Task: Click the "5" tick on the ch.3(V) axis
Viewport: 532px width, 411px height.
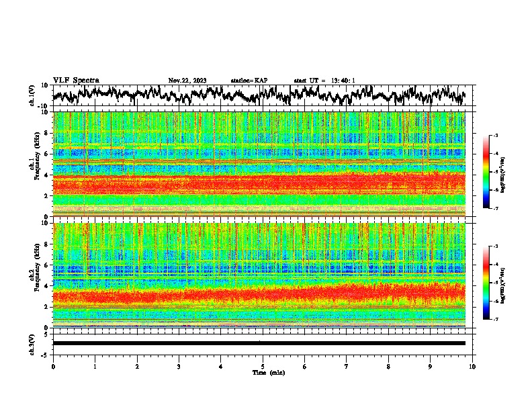Action: coord(46,334)
